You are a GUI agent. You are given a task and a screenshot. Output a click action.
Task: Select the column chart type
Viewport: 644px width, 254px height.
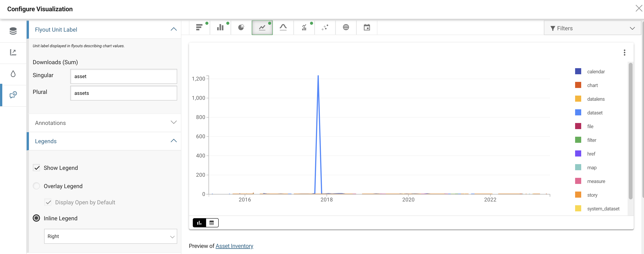coord(220,27)
